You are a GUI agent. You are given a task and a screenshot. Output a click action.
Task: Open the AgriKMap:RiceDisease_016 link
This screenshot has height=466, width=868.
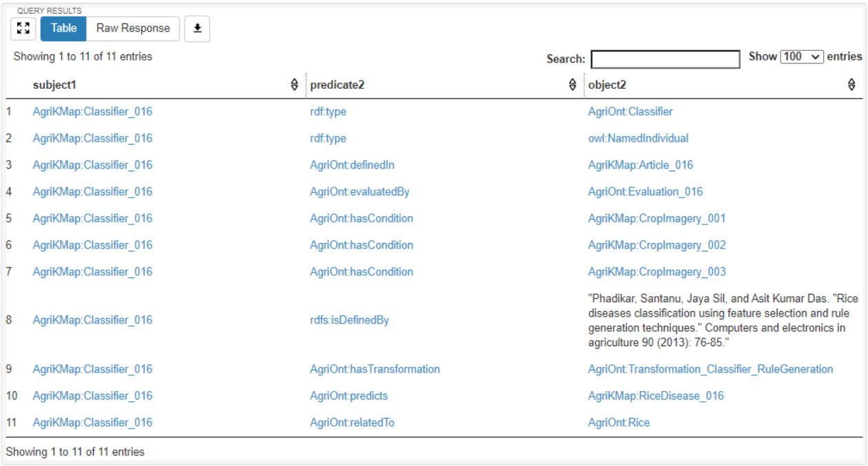click(x=656, y=396)
